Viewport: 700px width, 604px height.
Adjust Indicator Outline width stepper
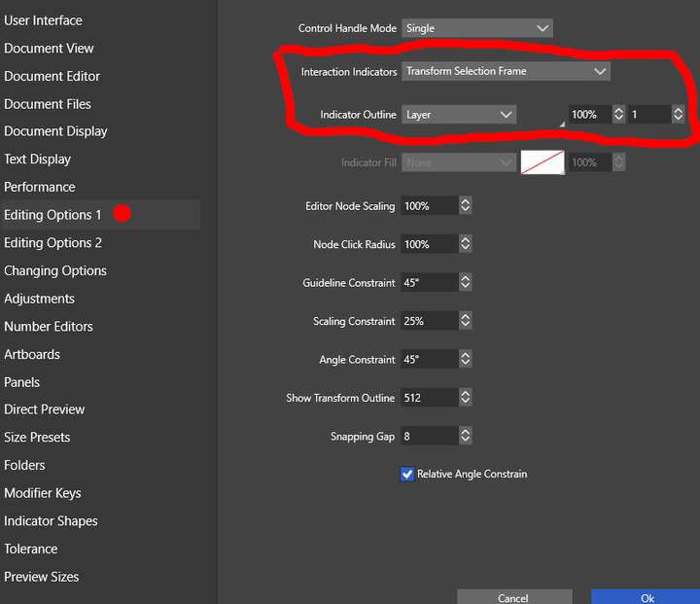(x=678, y=115)
